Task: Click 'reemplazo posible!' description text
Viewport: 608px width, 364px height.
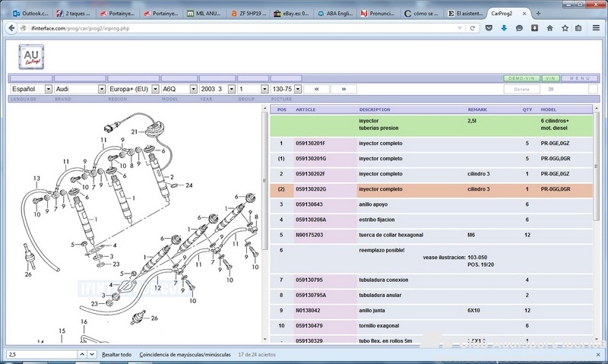Action: pyautogui.click(x=382, y=250)
